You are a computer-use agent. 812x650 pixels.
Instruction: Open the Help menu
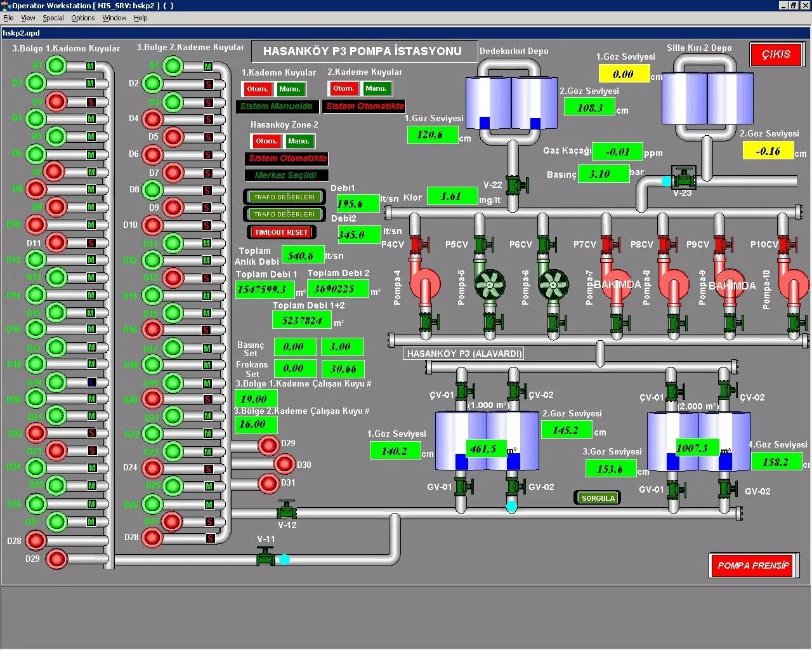tap(141, 18)
